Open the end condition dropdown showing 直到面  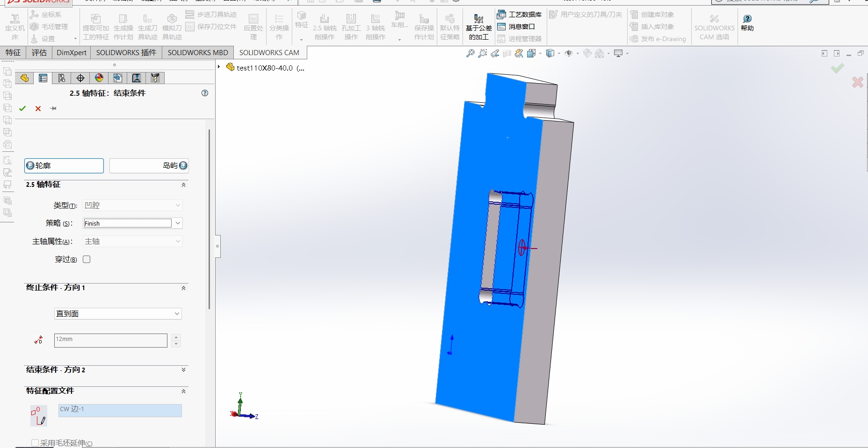(x=118, y=313)
